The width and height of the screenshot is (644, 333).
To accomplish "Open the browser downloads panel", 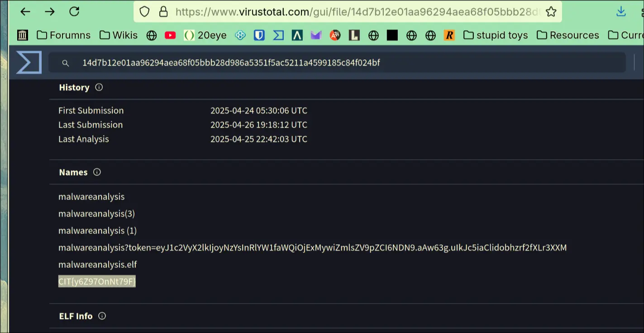I will (x=621, y=12).
